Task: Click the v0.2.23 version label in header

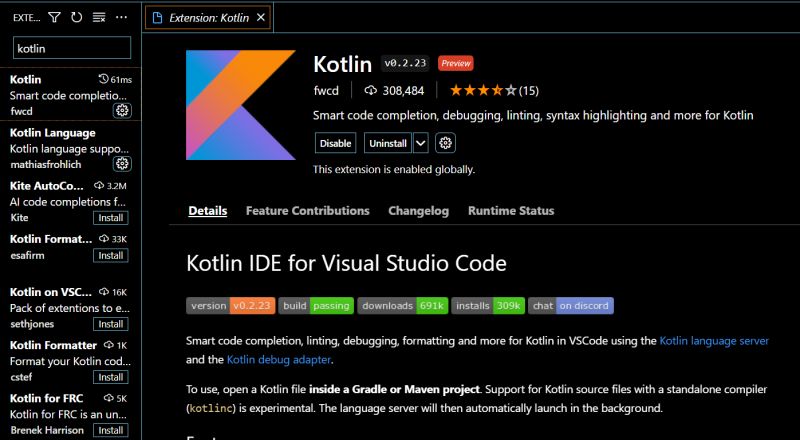Action: tap(405, 63)
